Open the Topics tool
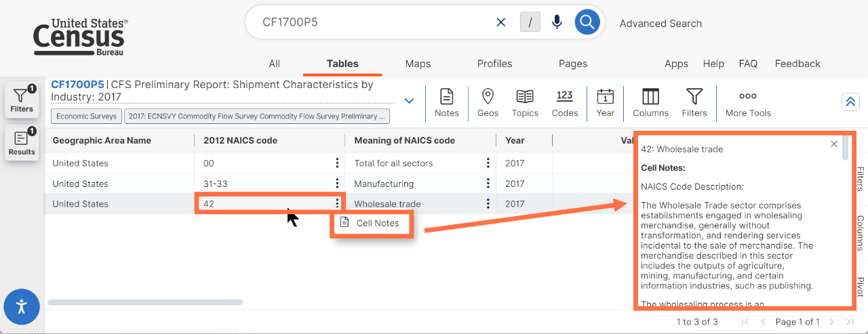The image size is (868, 334). tap(525, 102)
